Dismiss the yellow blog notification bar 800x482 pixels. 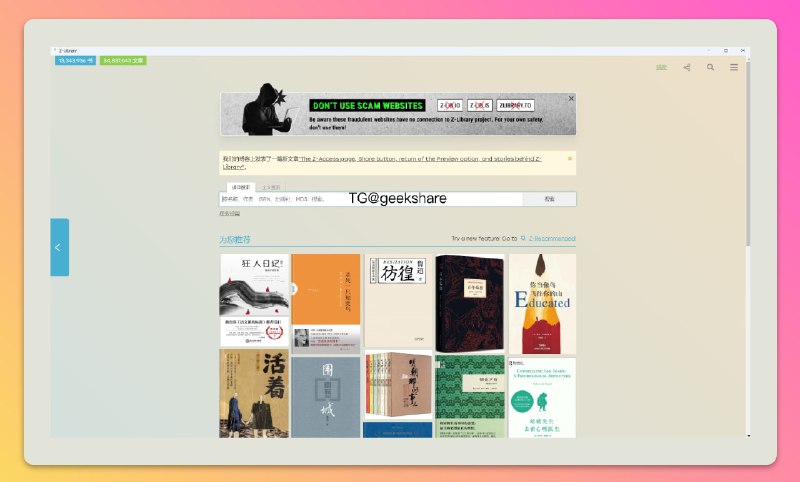(x=570, y=158)
